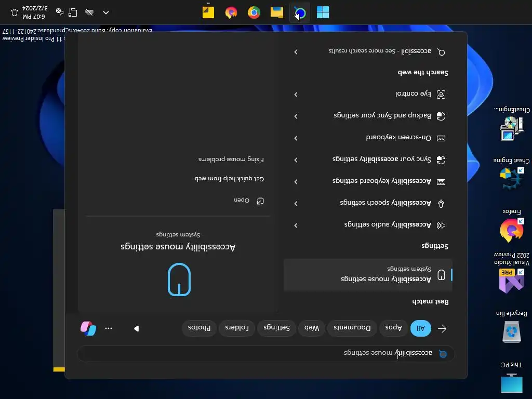This screenshot has width=532, height=399.
Task: Select the This PC desktop icon
Action: (x=512, y=377)
